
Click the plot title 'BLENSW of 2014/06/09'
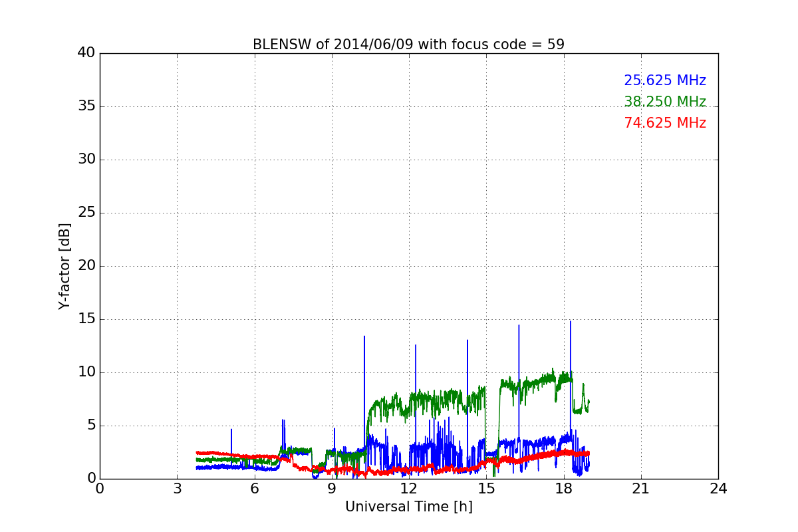[408, 45]
